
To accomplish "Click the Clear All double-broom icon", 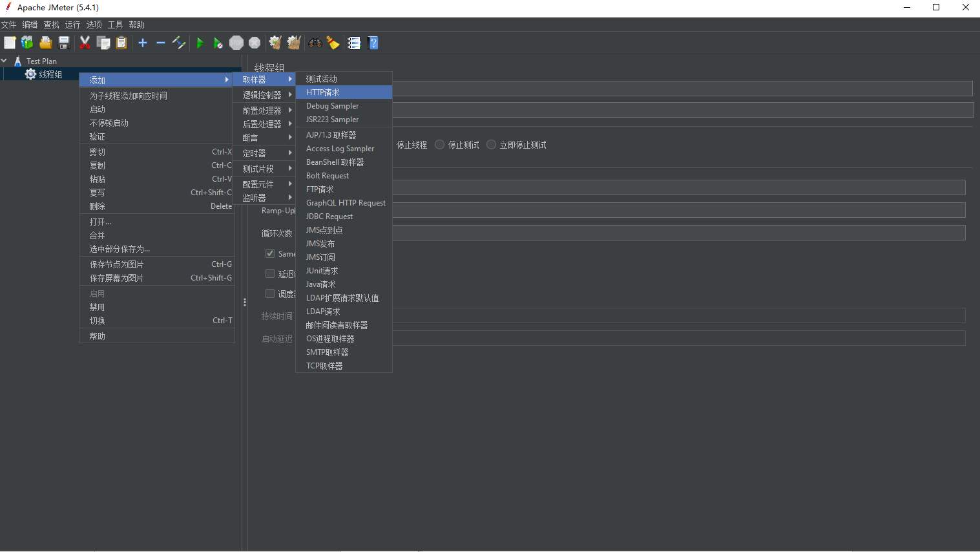I will [294, 43].
